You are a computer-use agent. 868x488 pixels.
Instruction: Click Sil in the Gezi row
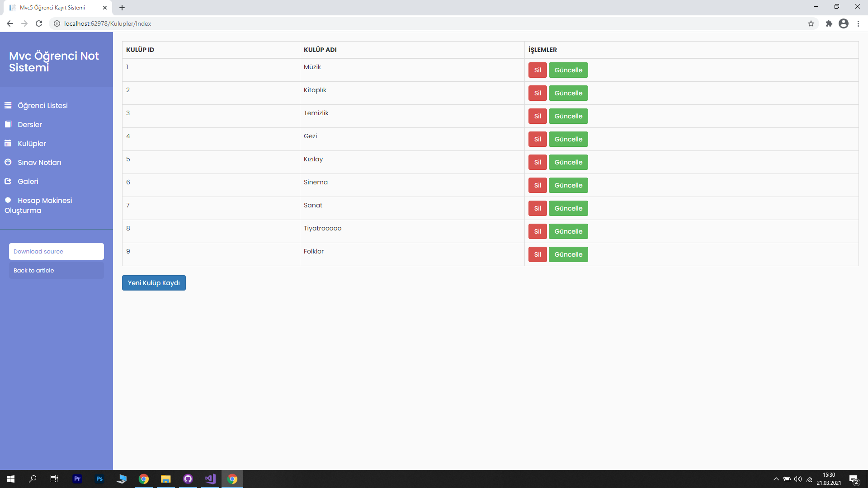click(538, 139)
